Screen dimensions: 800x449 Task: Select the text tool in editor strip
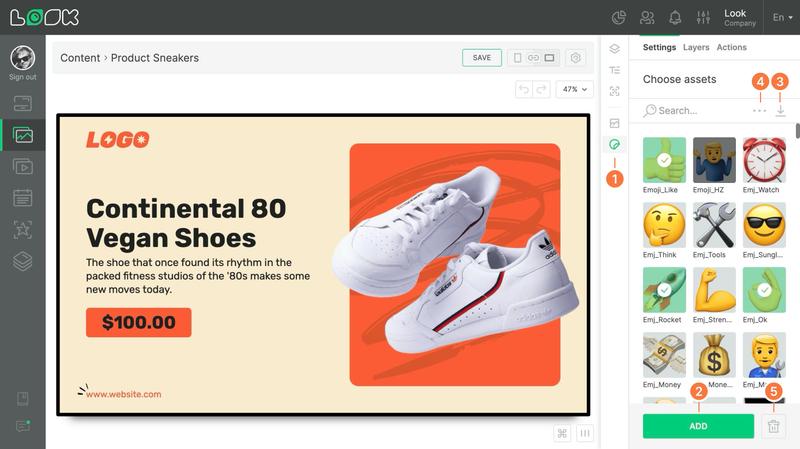coord(614,70)
